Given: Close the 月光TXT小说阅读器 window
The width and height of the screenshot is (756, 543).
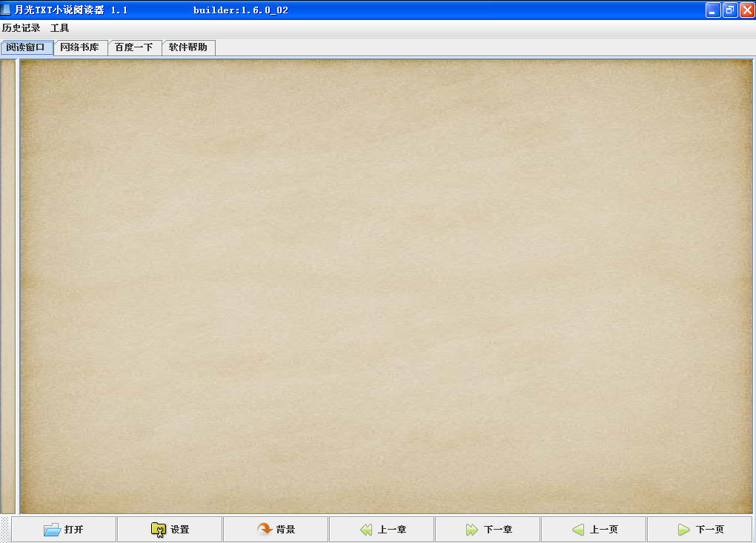Looking at the screenshot, I should coord(746,10).
